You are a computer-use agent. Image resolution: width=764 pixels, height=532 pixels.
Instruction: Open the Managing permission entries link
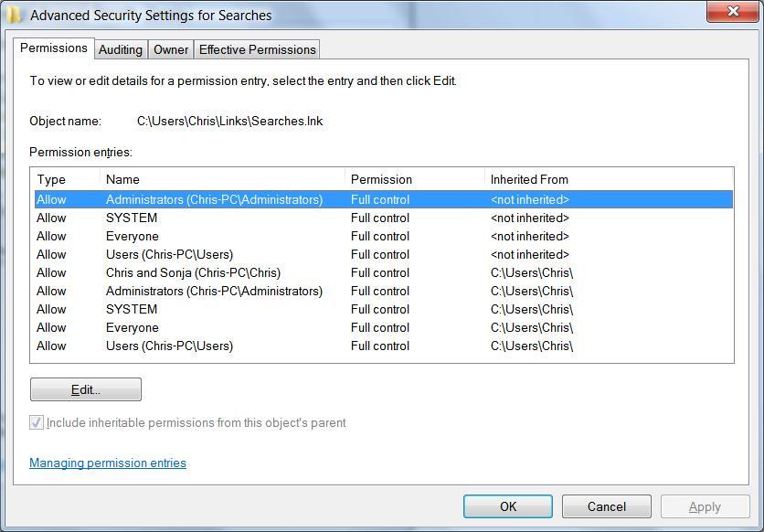click(108, 463)
